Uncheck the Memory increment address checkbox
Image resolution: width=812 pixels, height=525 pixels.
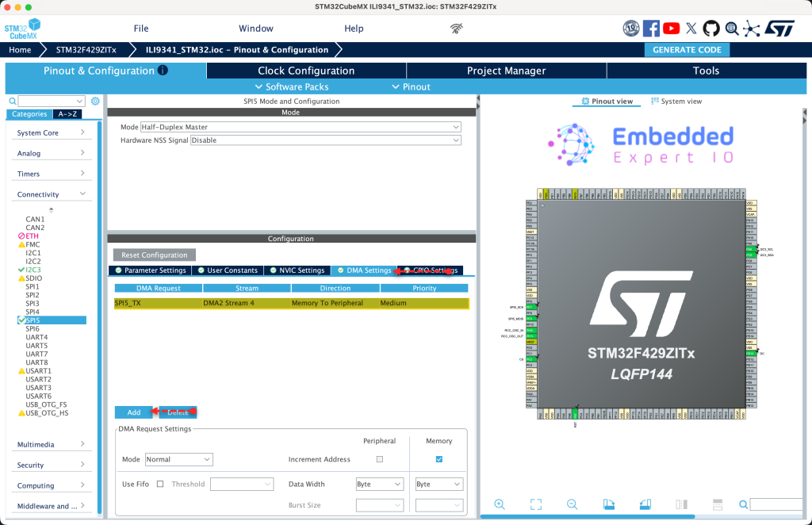click(x=439, y=460)
